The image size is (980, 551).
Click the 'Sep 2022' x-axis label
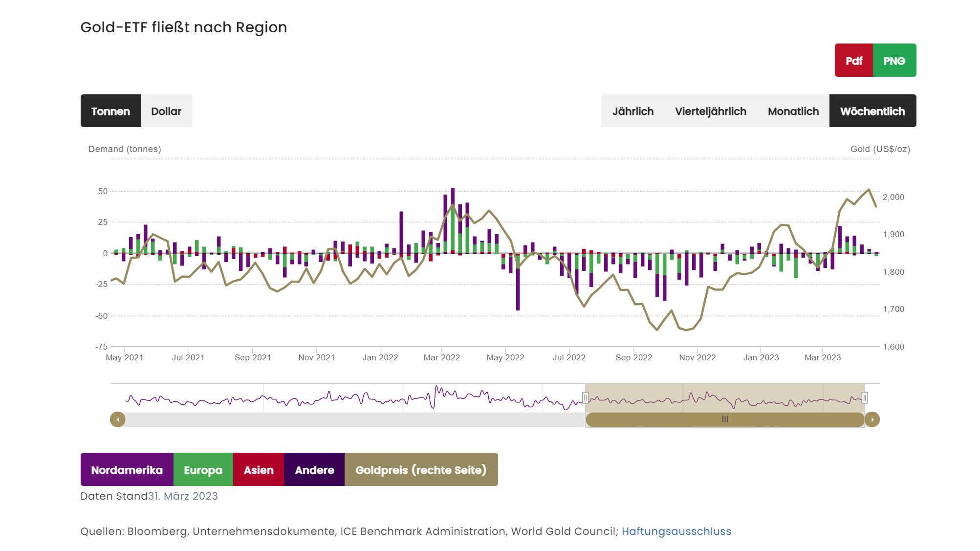[x=634, y=357]
